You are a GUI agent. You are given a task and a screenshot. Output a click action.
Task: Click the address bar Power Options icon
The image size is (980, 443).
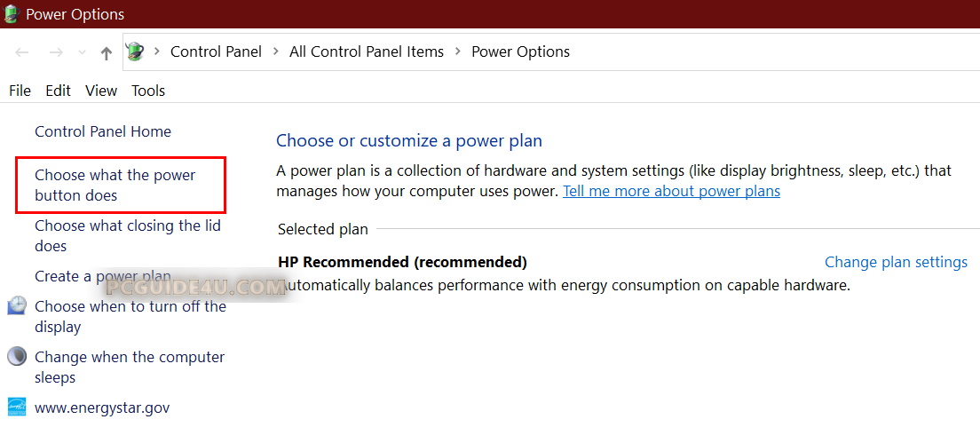135,51
